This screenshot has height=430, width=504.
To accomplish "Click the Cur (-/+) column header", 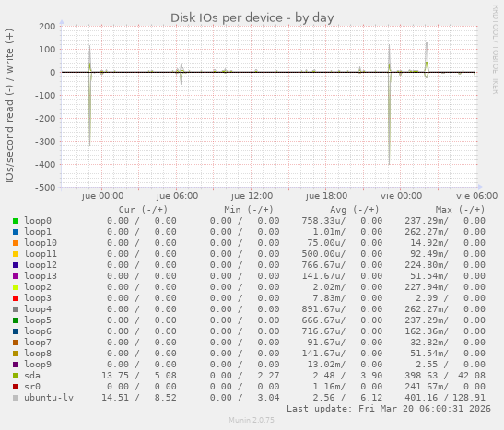I will [144, 210].
